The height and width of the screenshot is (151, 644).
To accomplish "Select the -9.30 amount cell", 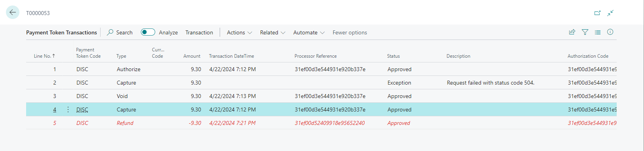I will point(195,123).
